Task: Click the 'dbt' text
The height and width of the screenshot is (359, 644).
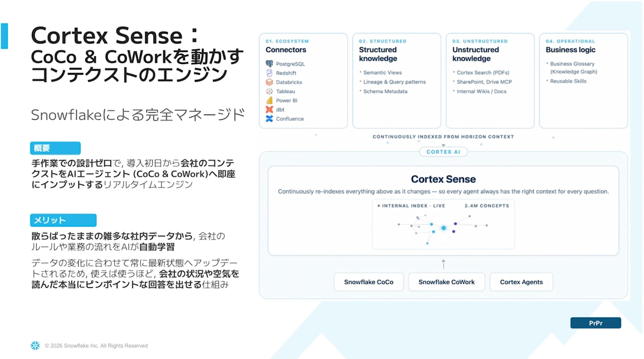Action: (x=280, y=110)
